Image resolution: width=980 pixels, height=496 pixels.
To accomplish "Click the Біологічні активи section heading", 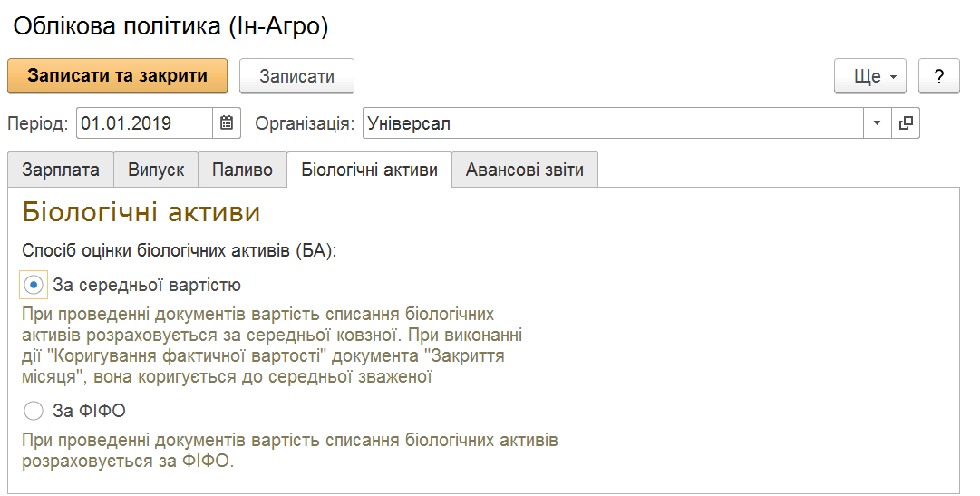I will point(141,213).
